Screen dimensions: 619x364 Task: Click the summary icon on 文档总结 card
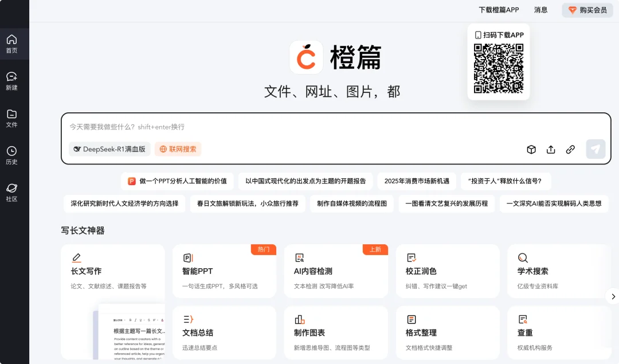(189, 319)
